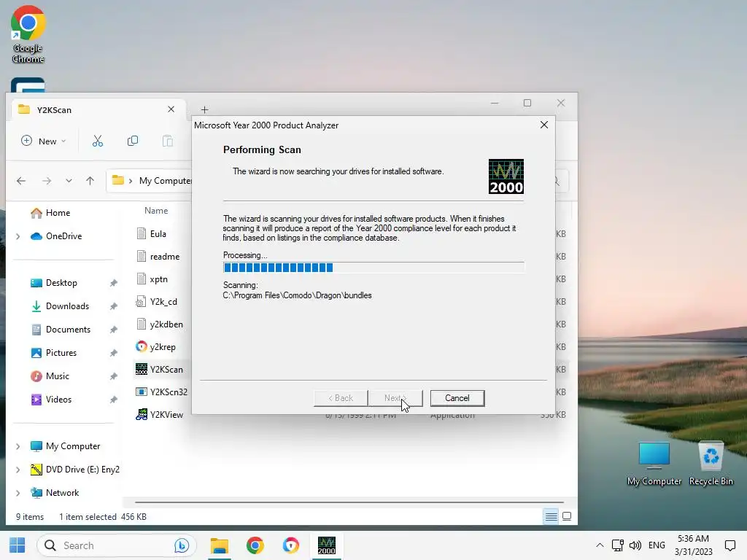Click the 2000 analyzer logo in the dialog
747x560 pixels.
[x=506, y=176]
